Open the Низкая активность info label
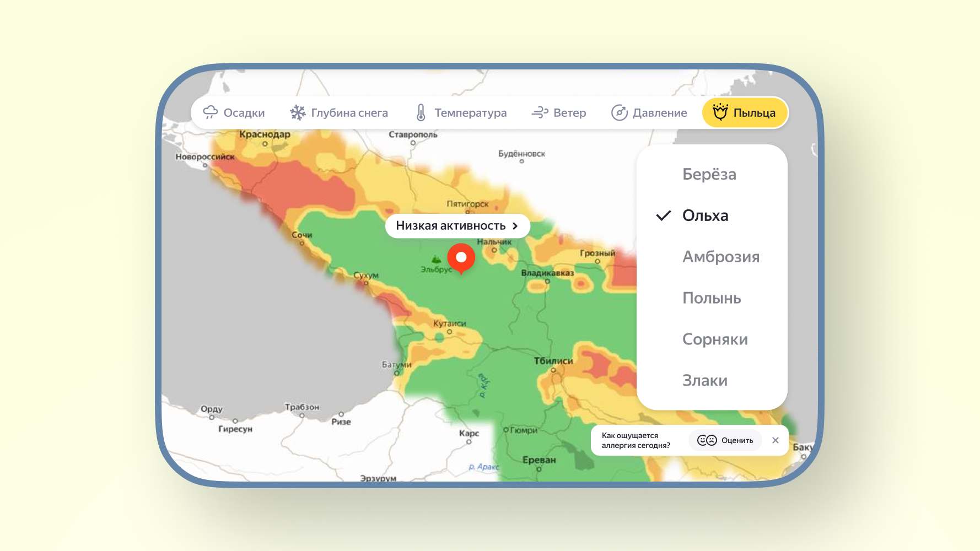The width and height of the screenshot is (980, 551). coord(450,226)
